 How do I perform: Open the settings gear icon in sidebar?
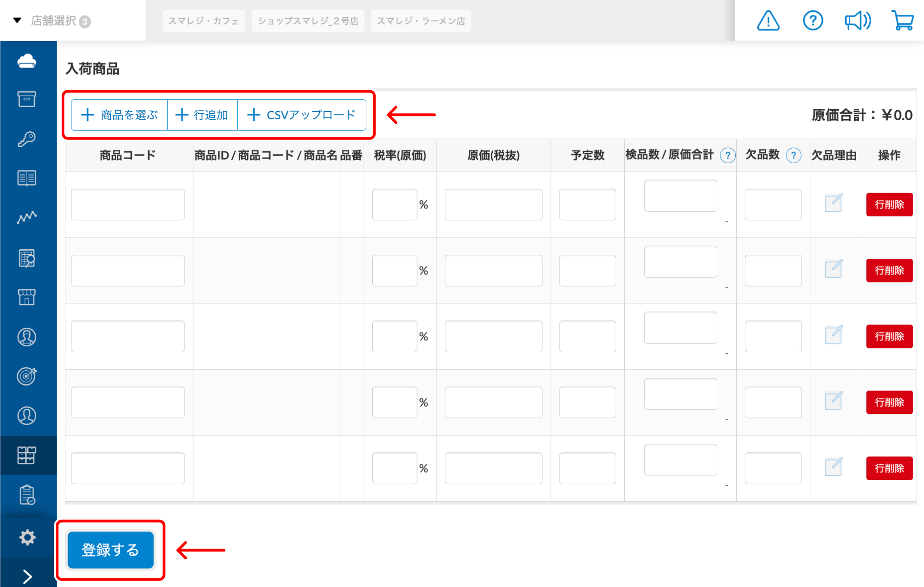pyautogui.click(x=27, y=538)
